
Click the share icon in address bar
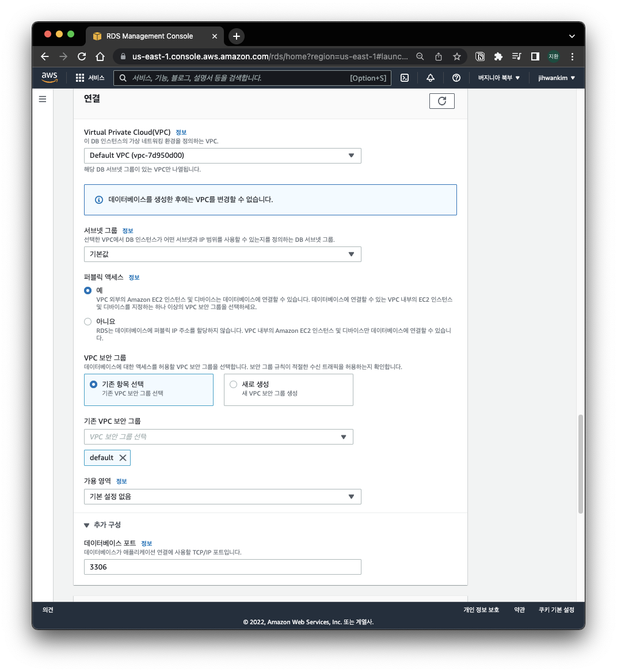click(x=439, y=56)
